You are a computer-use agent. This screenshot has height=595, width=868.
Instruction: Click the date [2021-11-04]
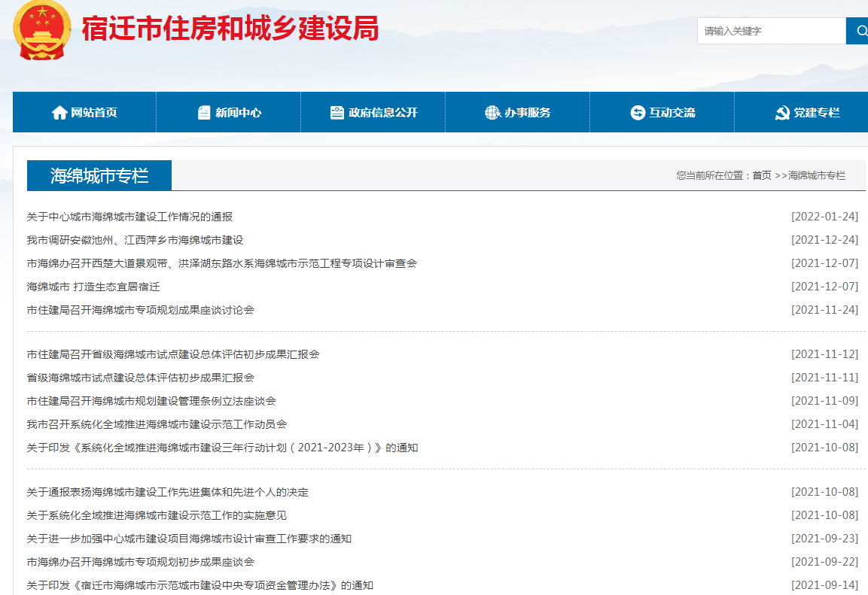[x=824, y=423]
